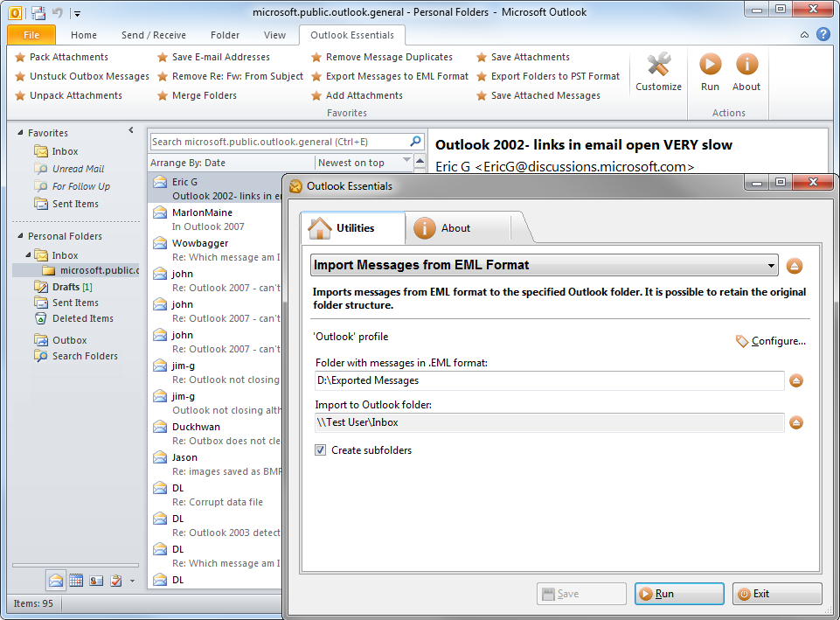
Task: Click the Exit button in dialog
Action: (777, 594)
